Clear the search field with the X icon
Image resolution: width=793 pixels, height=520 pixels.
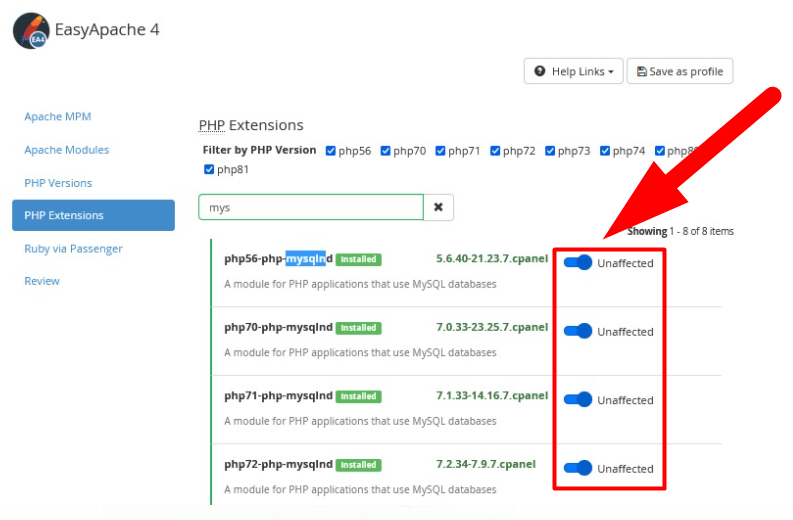[x=438, y=207]
